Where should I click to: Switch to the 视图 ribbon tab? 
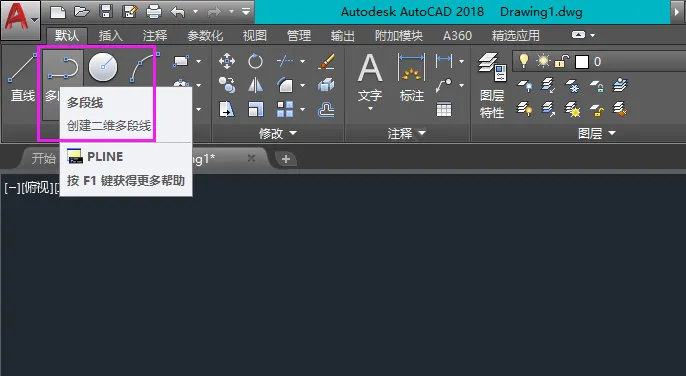coord(255,35)
